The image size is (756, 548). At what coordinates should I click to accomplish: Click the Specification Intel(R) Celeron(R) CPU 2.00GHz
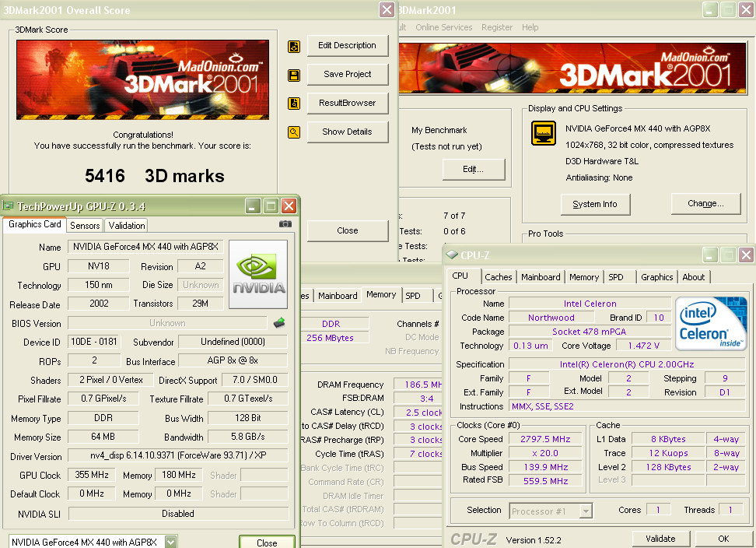[x=627, y=364]
